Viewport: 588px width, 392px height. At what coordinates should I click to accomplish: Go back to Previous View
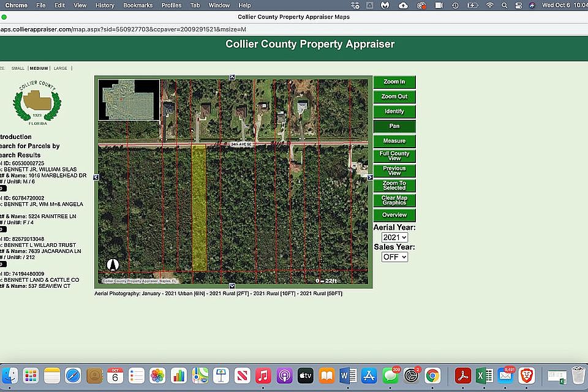click(394, 171)
